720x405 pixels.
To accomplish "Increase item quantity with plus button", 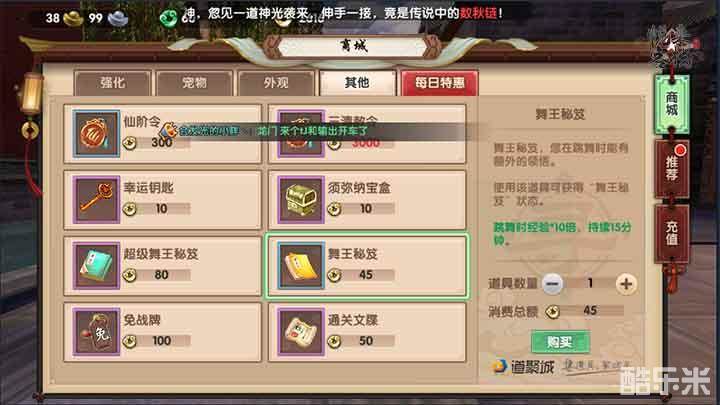I will coord(626,284).
